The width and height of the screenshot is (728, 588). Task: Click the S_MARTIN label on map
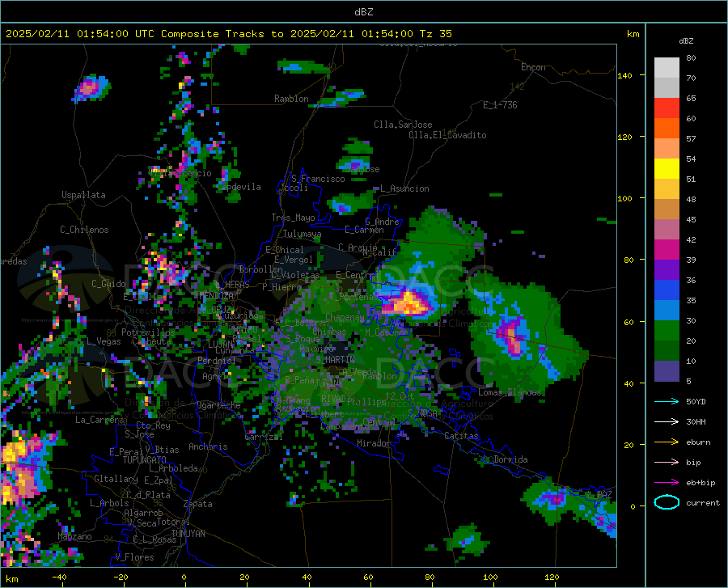(335, 360)
